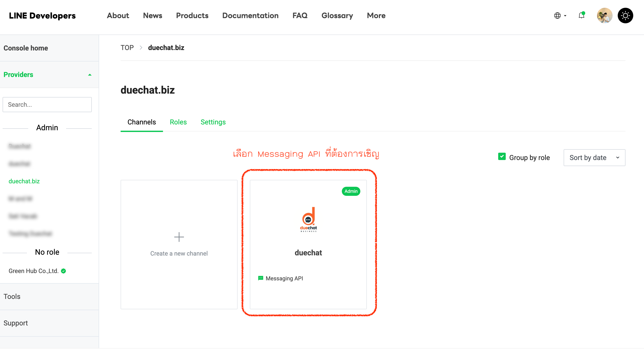
Task: Click the duechat Business logo
Action: pyautogui.click(x=308, y=220)
